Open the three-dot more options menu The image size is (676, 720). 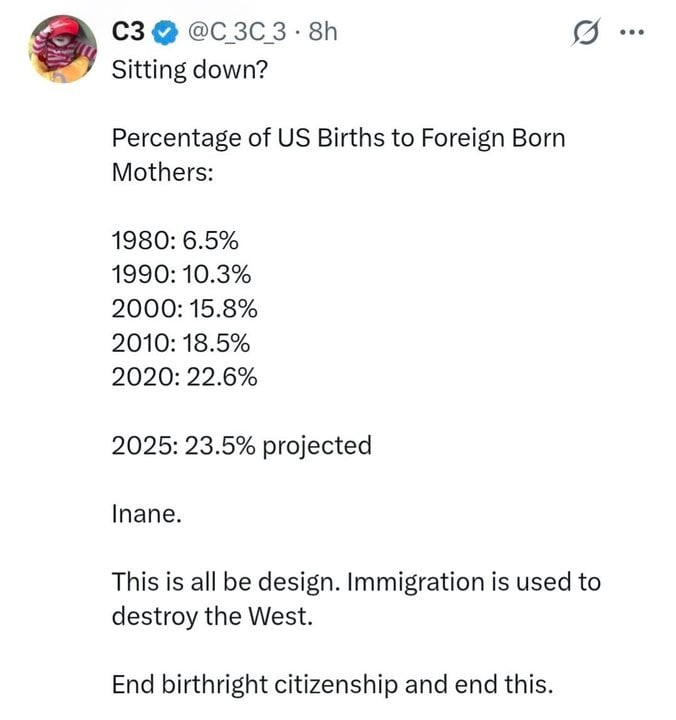633,34
